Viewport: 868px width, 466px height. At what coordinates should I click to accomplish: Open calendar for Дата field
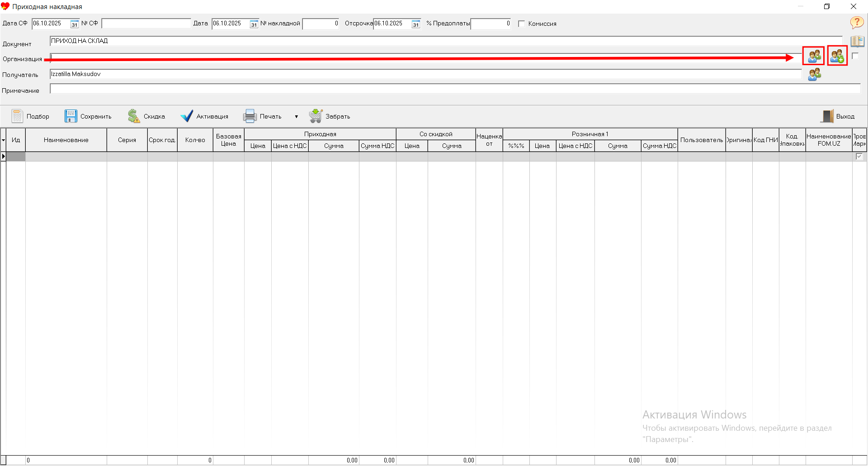pyautogui.click(x=254, y=24)
